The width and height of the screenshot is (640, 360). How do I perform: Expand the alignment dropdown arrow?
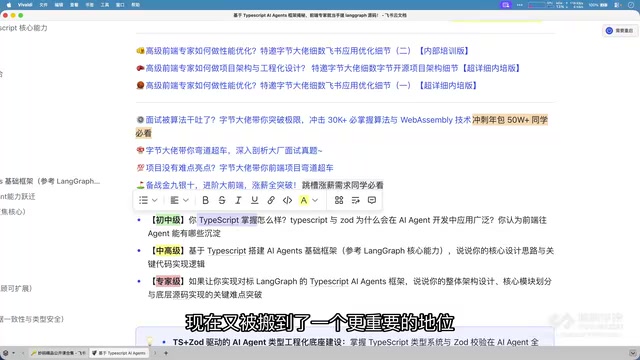[186, 200]
